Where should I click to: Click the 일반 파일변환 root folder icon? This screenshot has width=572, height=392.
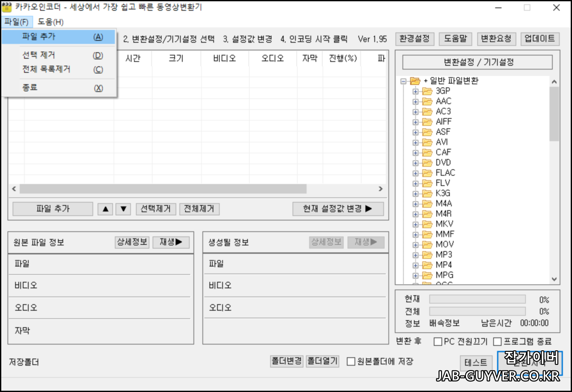point(415,81)
